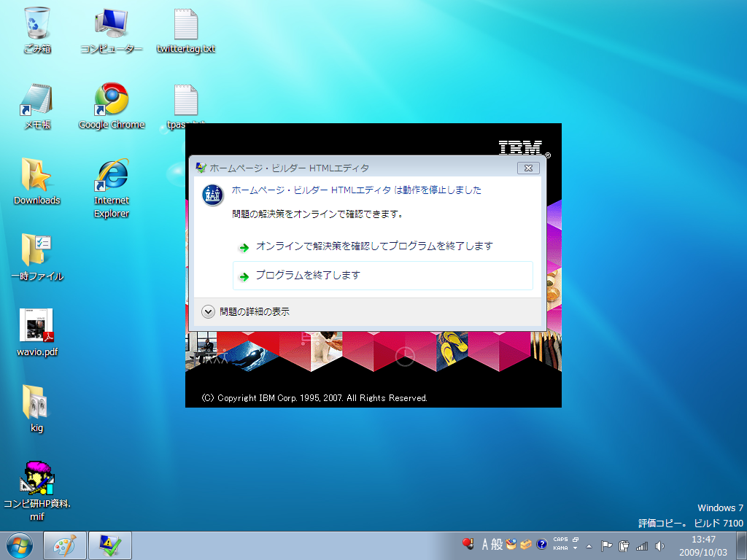747x560 pixels.
Task: Select the wavio.pdf file
Action: 36,332
